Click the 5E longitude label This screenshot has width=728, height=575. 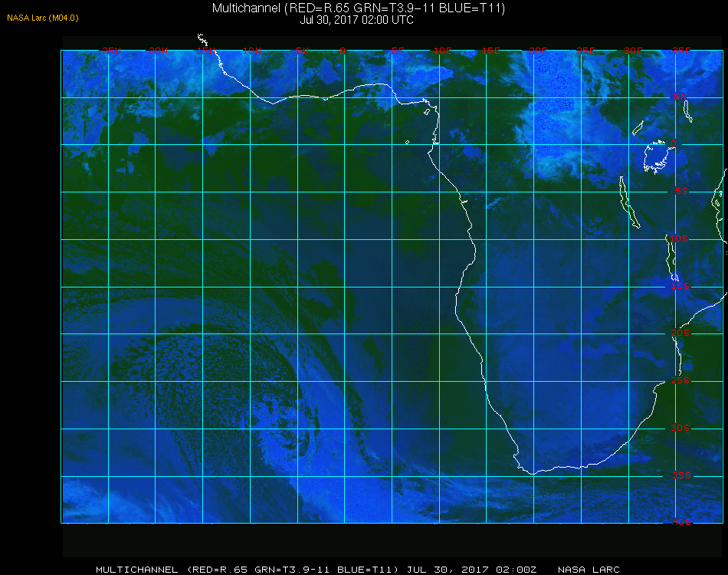pyautogui.click(x=398, y=51)
